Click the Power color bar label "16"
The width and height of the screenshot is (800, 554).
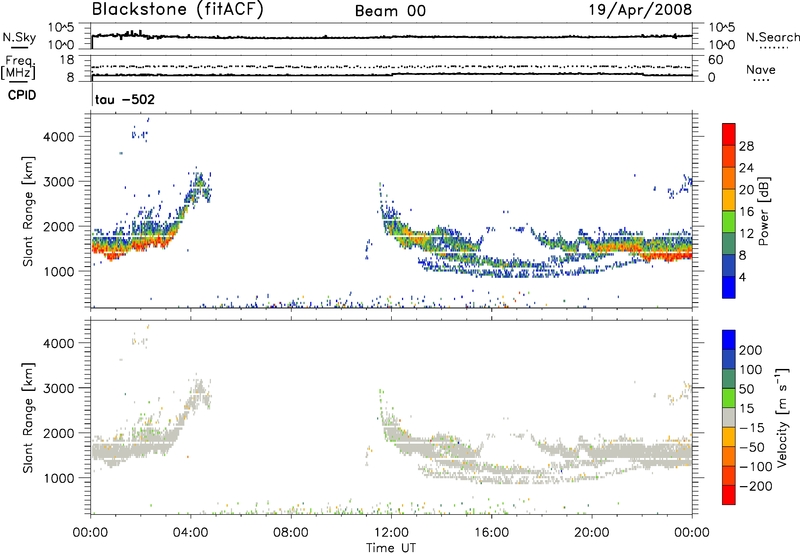pyautogui.click(x=746, y=212)
